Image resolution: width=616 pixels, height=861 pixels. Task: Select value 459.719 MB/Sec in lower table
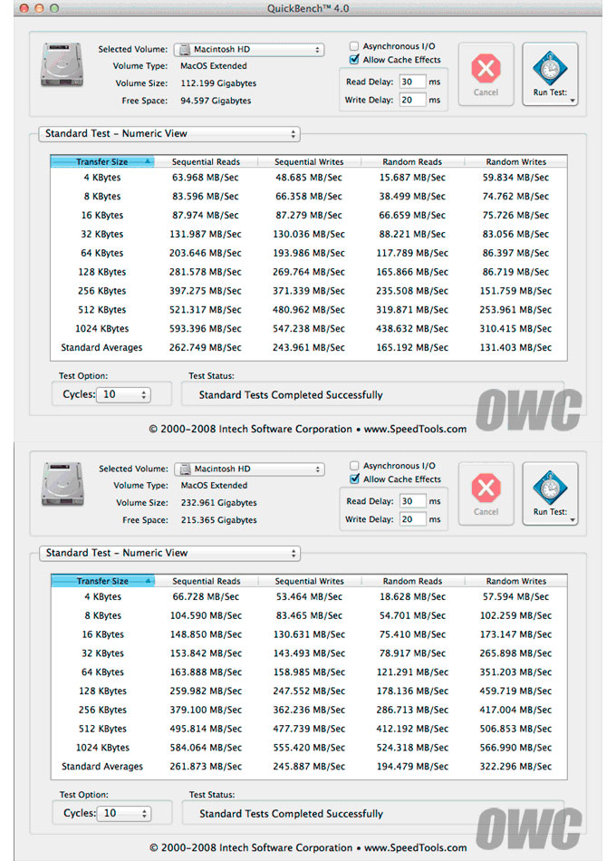coord(515,691)
